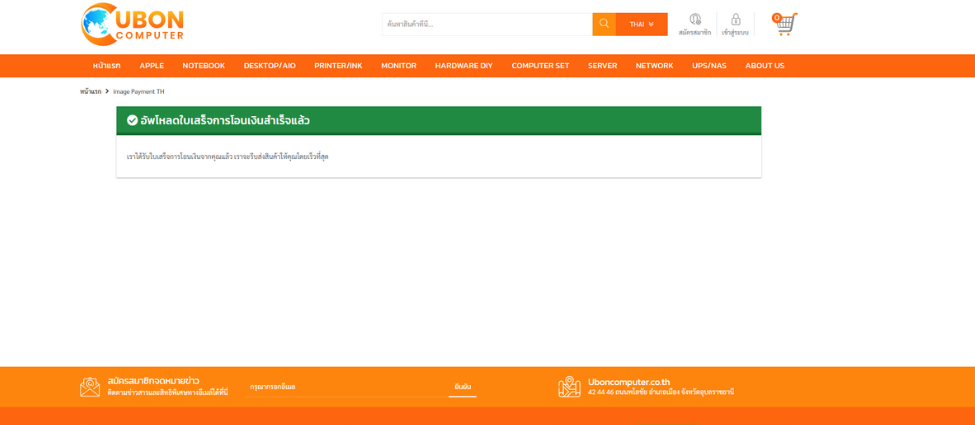
Task: Click the magnifier search button
Action: 604,24
